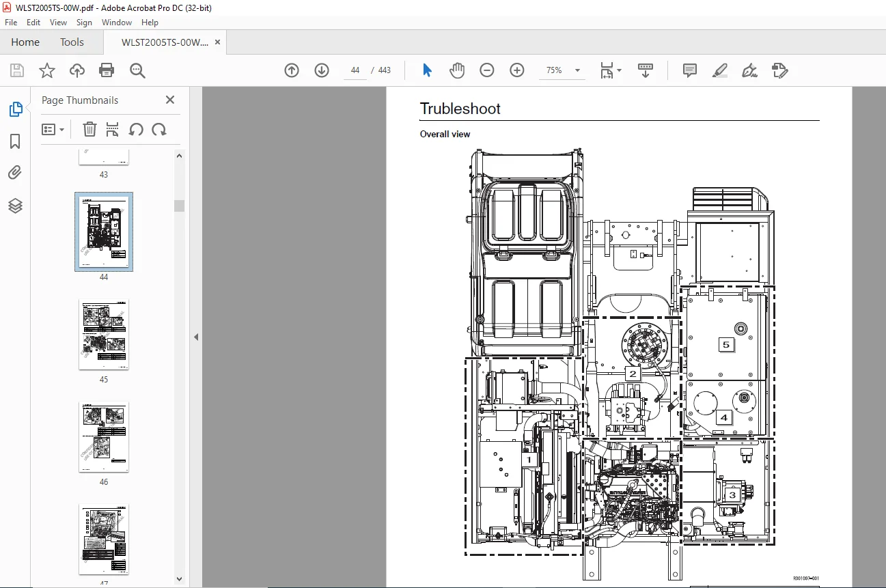Select page 43 thumbnail
886x588 pixels.
click(x=104, y=158)
